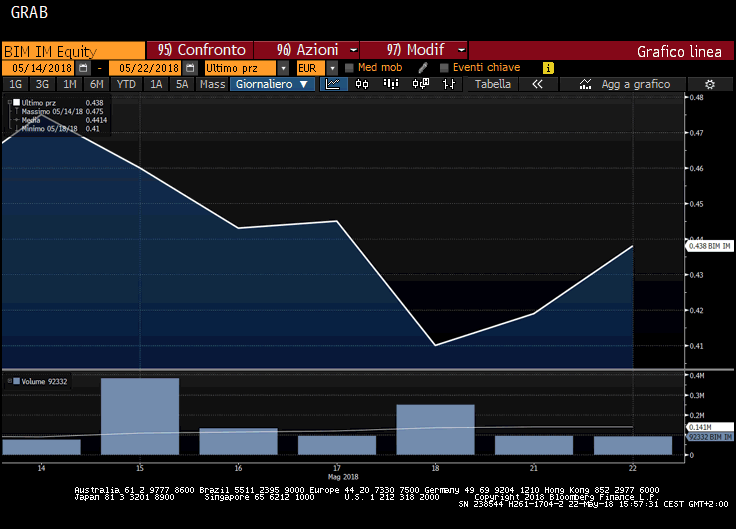Enable the Med mob checkbox
This screenshot has width=736, height=529.
[349, 67]
